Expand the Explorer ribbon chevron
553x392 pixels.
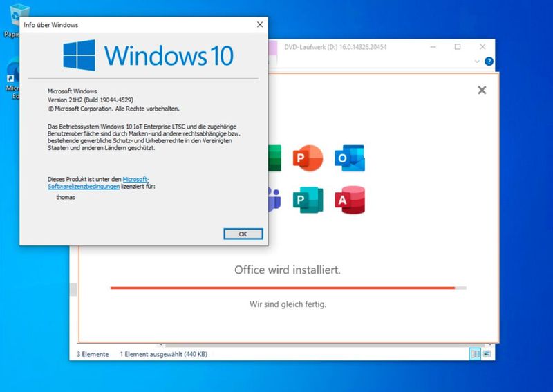(x=477, y=62)
